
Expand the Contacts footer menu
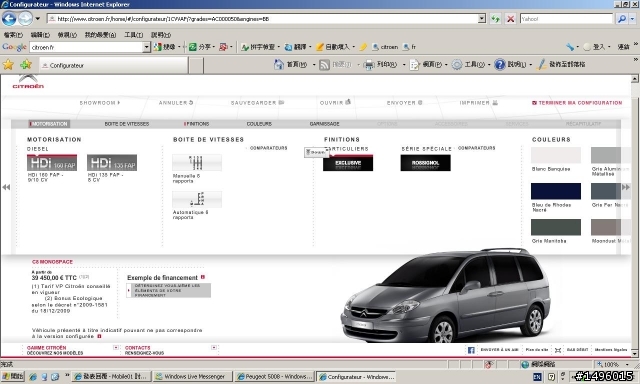(x=214, y=348)
